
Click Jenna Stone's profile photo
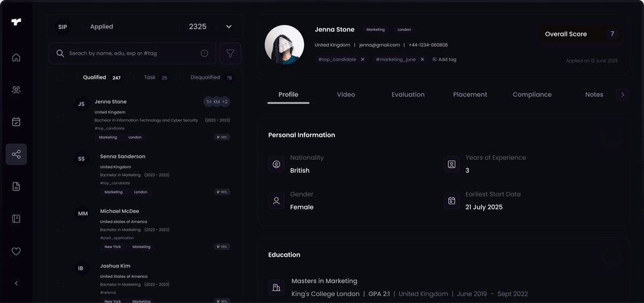(x=284, y=44)
